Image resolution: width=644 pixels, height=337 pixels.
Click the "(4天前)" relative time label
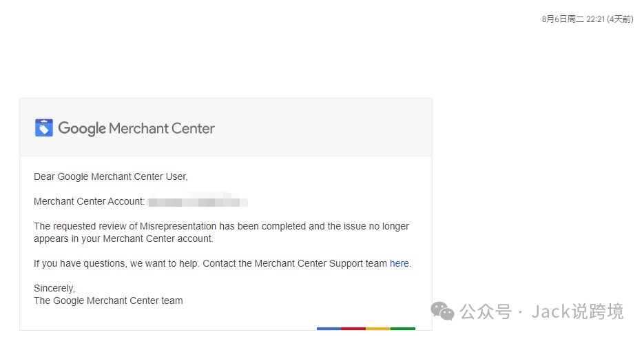(x=619, y=19)
